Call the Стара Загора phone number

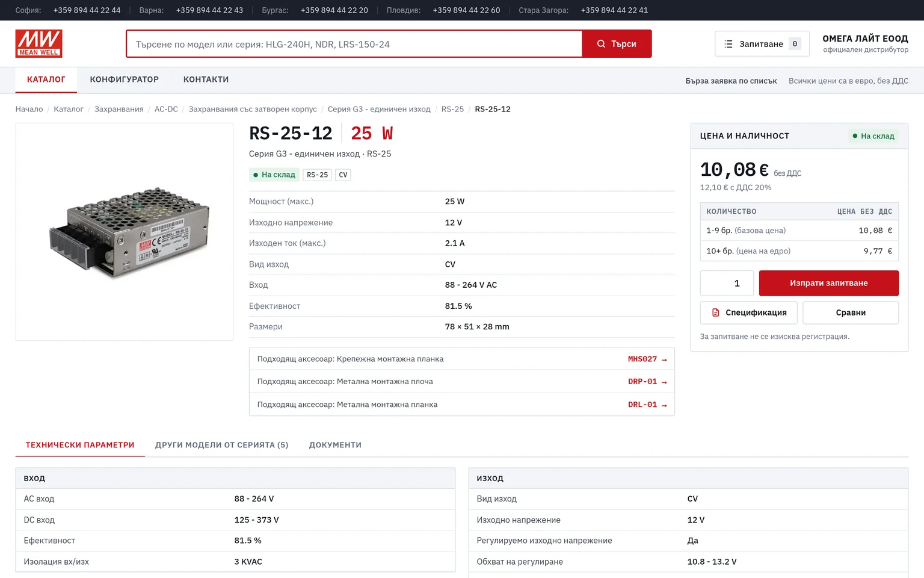click(x=614, y=10)
